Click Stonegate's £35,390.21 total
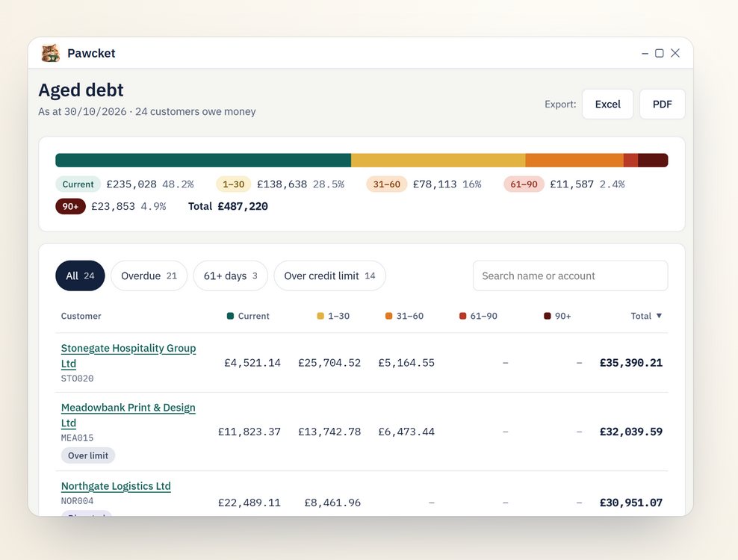 (x=630, y=363)
